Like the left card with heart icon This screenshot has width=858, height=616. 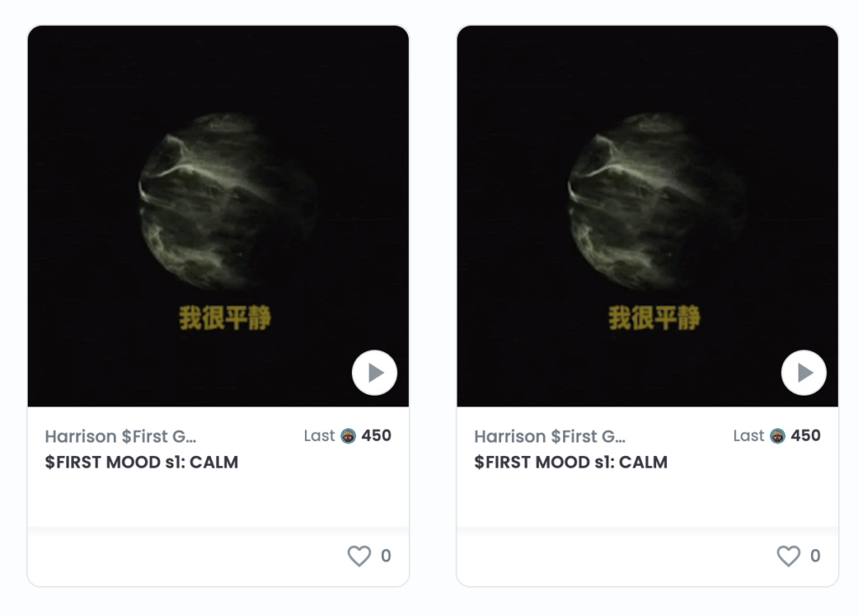point(359,556)
